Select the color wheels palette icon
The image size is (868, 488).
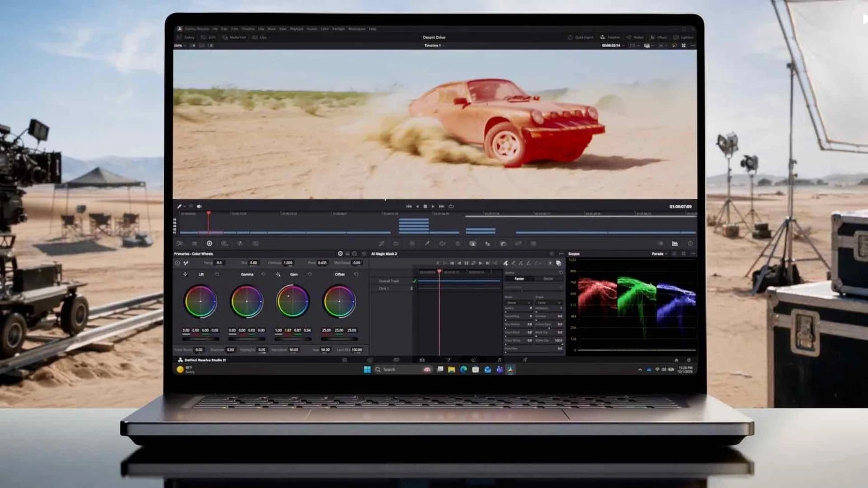(x=209, y=244)
